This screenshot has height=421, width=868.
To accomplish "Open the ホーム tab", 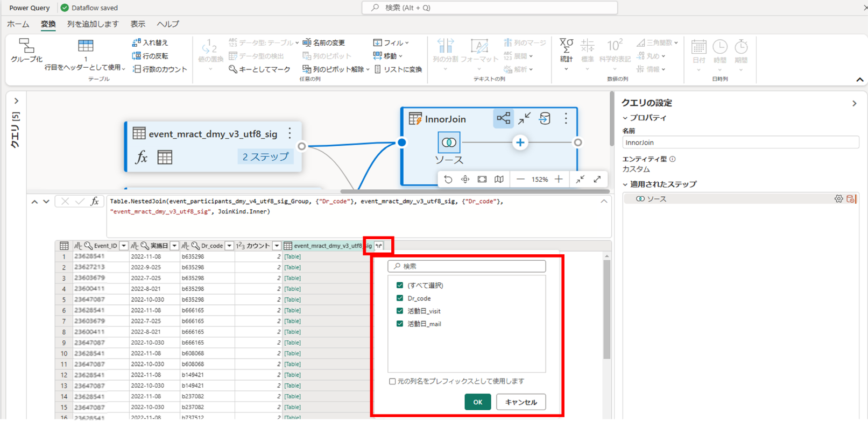I will (18, 24).
